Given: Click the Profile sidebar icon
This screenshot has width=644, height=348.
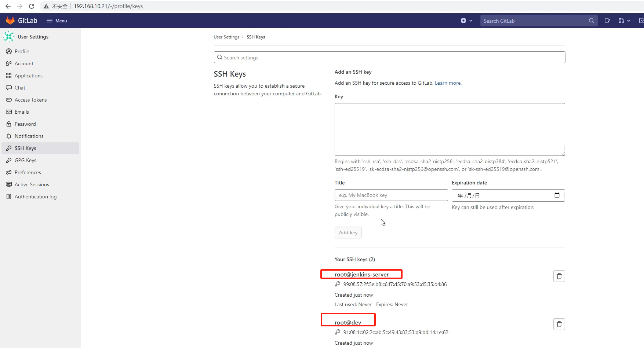Looking at the screenshot, I should pos(9,51).
